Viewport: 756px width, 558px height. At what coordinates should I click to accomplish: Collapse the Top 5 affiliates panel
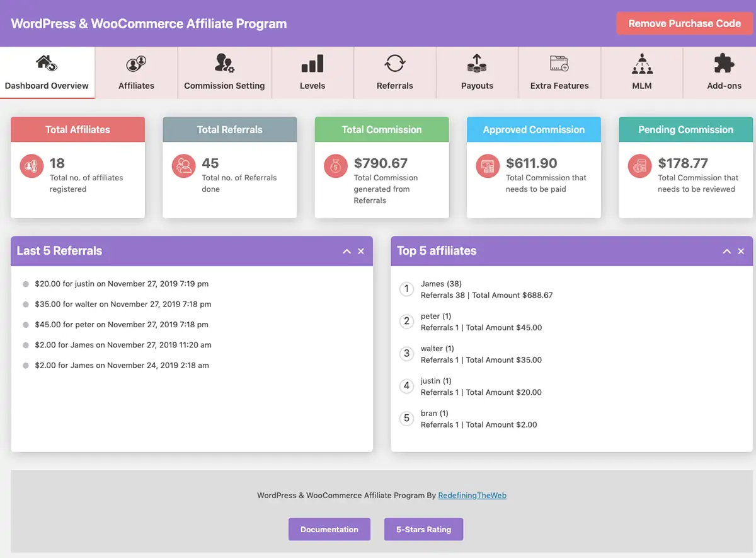[727, 251]
